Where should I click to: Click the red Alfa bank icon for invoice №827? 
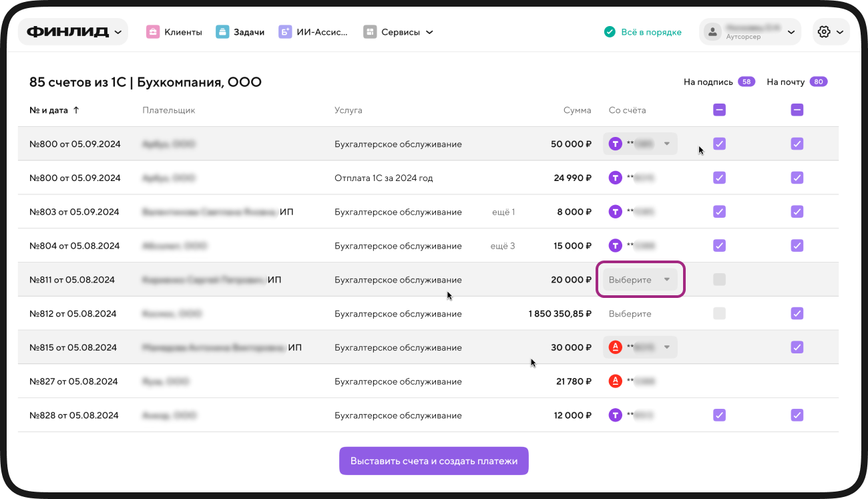click(616, 381)
